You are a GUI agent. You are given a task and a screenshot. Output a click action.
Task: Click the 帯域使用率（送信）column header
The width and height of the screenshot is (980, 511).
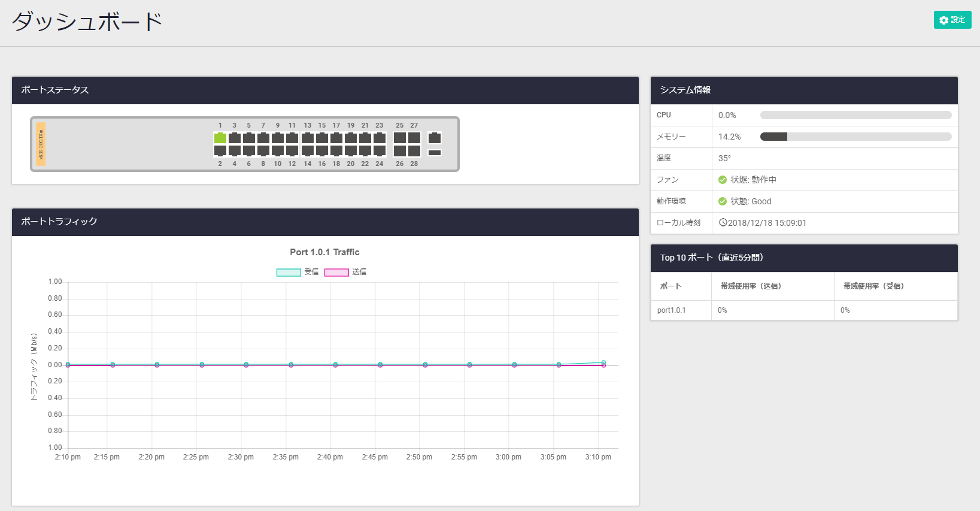point(751,286)
